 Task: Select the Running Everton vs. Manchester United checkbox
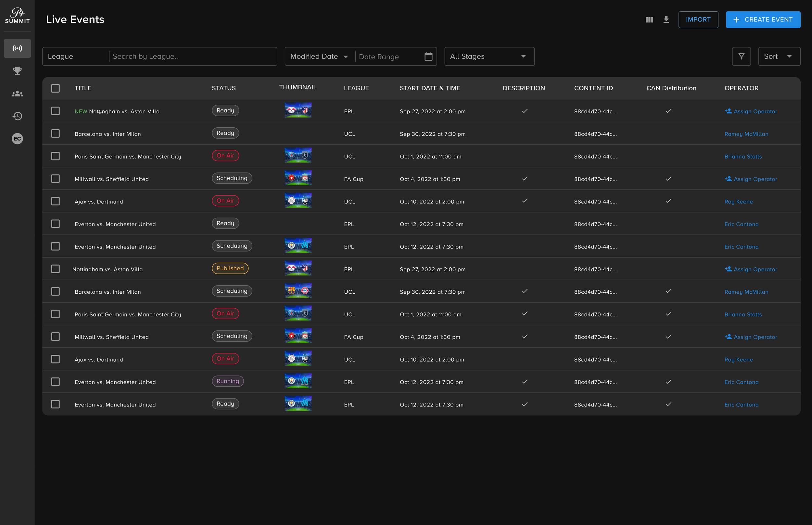[x=55, y=382]
